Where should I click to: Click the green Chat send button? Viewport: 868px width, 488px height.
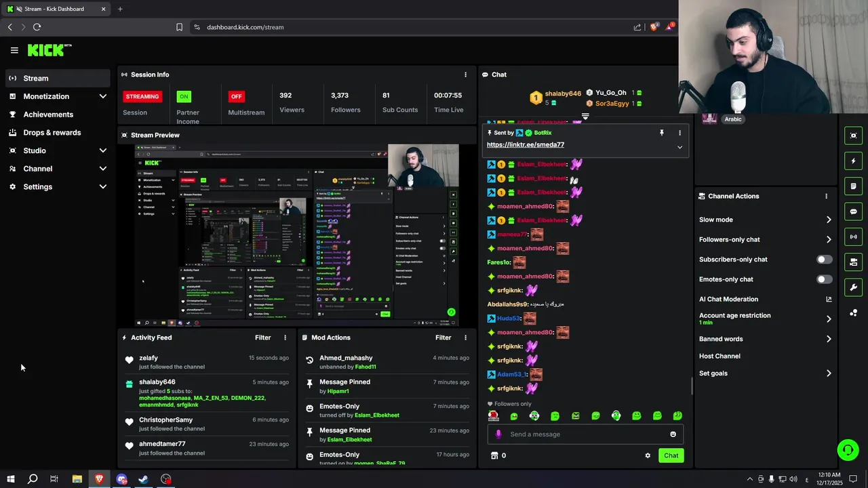tap(671, 455)
